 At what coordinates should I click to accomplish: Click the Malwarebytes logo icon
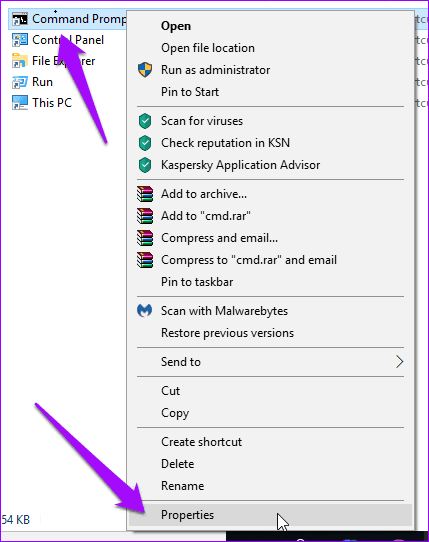(x=144, y=311)
